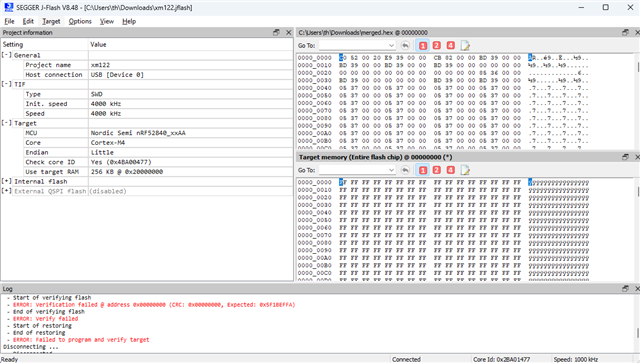Viewport: 640px width, 363px height.
Task: Open the Go To dropdown in merged.hex panel
Action: pyautogui.click(x=391, y=45)
